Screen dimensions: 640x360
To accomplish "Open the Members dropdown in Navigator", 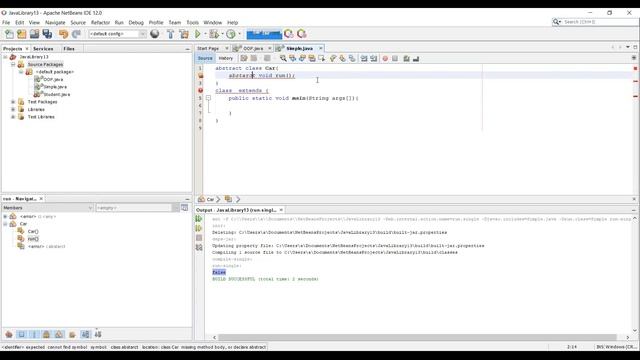I will [x=48, y=208].
